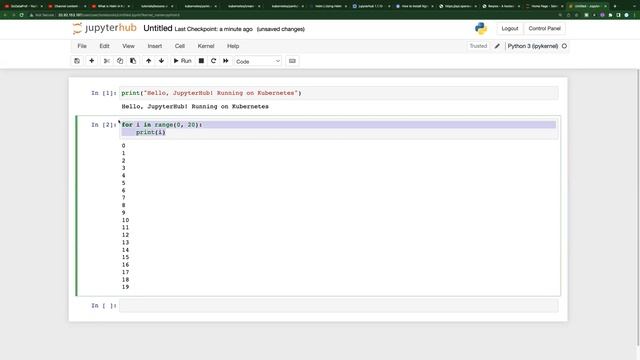The height and width of the screenshot is (360, 640).
Task: Click the browser profile avatar icon
Action: 626,15
